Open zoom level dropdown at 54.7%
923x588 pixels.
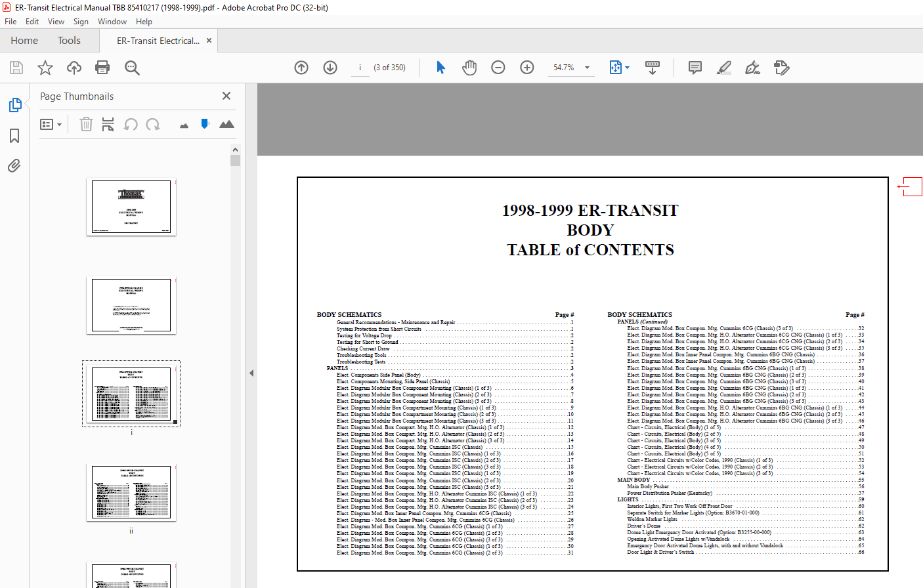click(x=587, y=68)
